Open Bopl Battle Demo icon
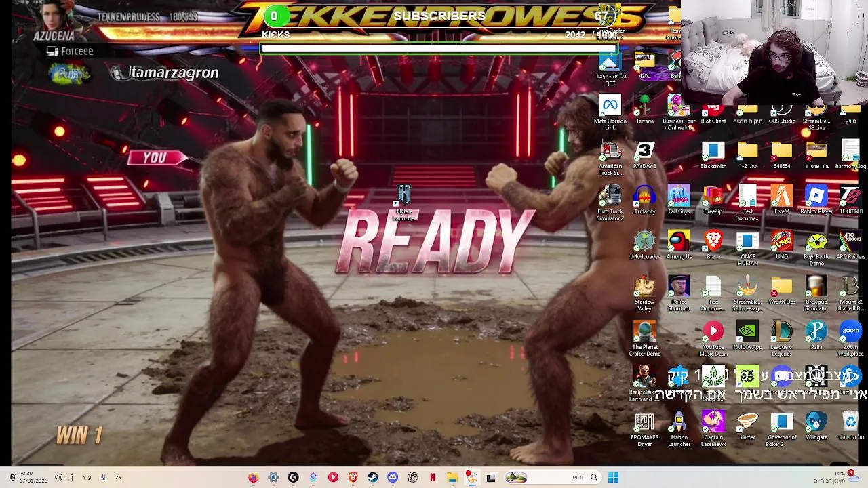This screenshot has height=488, width=868. pos(816,249)
